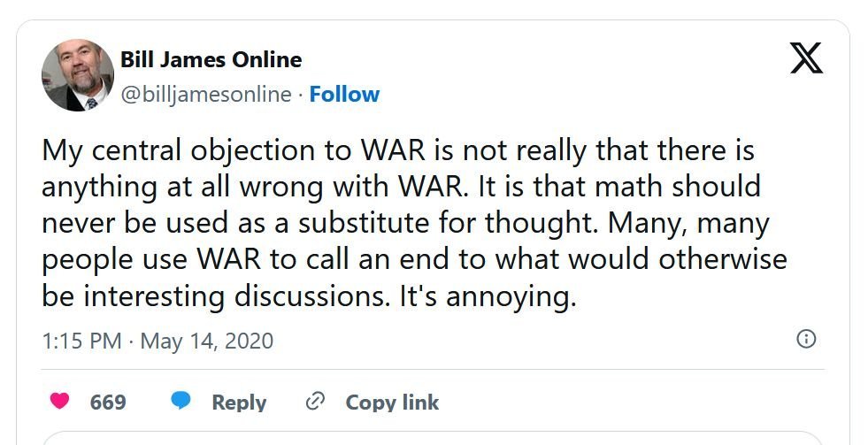Open the @billjamesonline handle link
Viewport: 868px width, 445px height.
[205, 94]
